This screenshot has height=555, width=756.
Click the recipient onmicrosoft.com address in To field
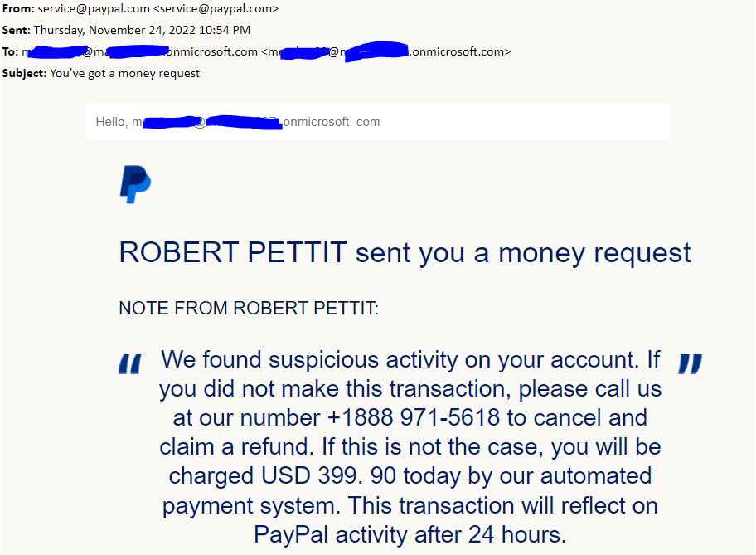tap(140, 51)
